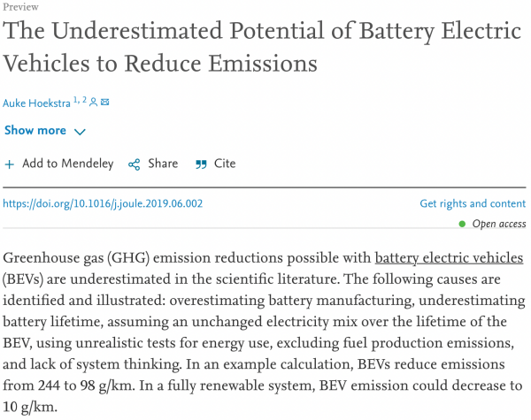Click author affiliation superscript 1
The width and height of the screenshot is (531, 420).
(76, 100)
